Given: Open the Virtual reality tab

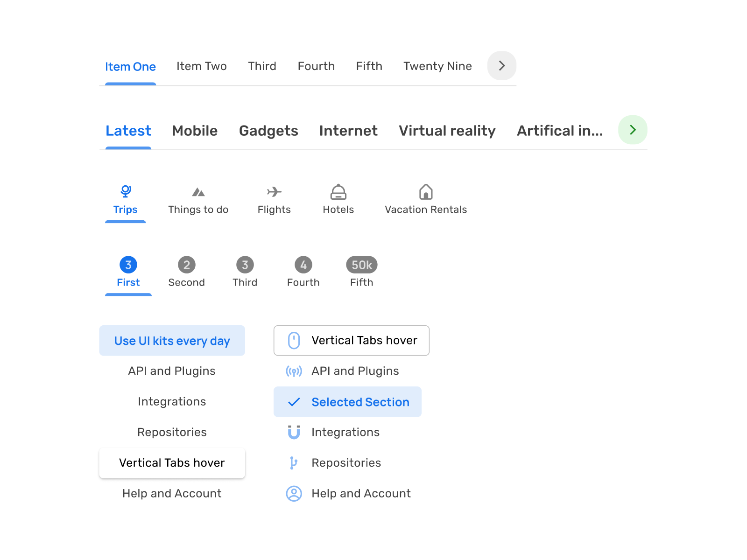Looking at the screenshot, I should click(447, 131).
